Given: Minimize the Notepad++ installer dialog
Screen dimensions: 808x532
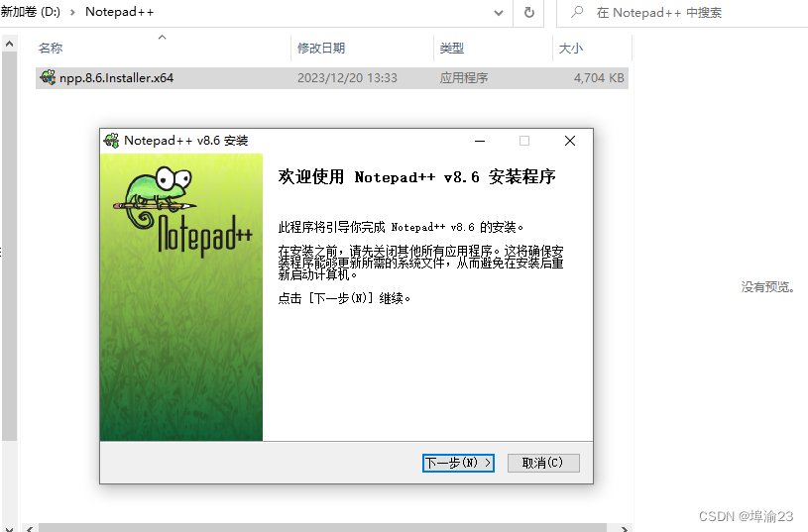Looking at the screenshot, I should pos(480,141).
